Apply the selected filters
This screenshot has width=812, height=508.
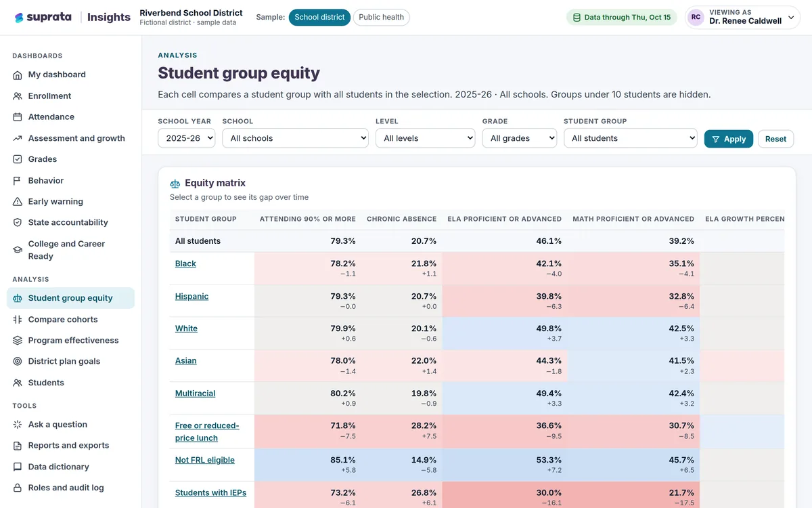click(x=728, y=139)
